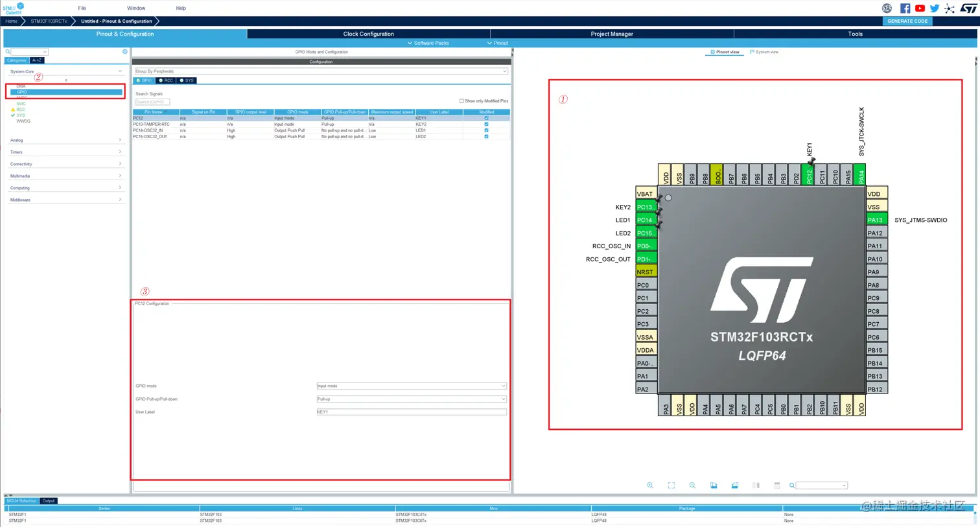Fit chip view to window icon
Image resolution: width=980 pixels, height=527 pixels.
pos(671,486)
